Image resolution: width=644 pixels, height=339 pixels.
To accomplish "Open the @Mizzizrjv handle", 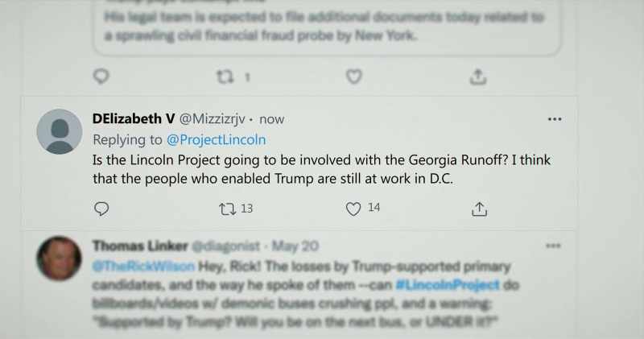I will [x=213, y=119].
